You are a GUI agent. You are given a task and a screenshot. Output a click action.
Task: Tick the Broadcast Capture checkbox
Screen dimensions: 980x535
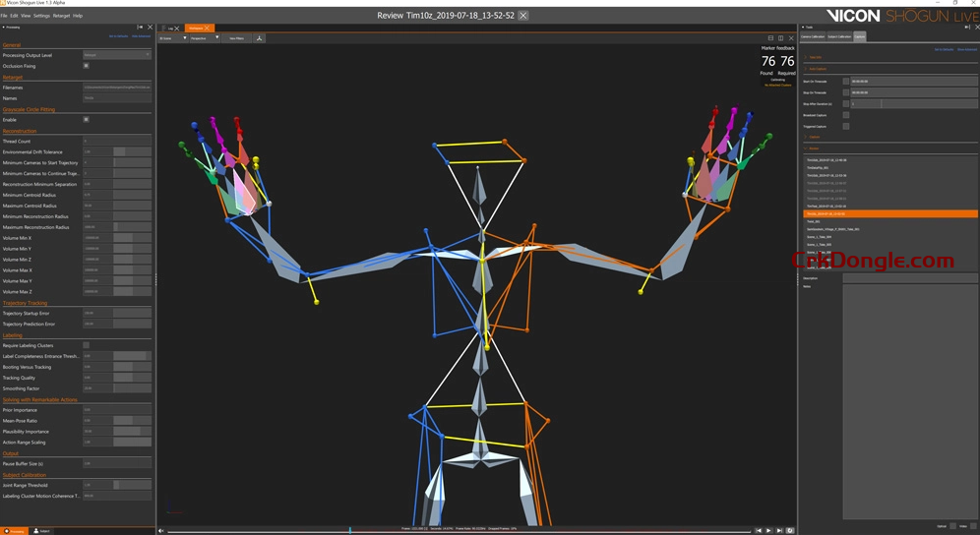pyautogui.click(x=845, y=115)
